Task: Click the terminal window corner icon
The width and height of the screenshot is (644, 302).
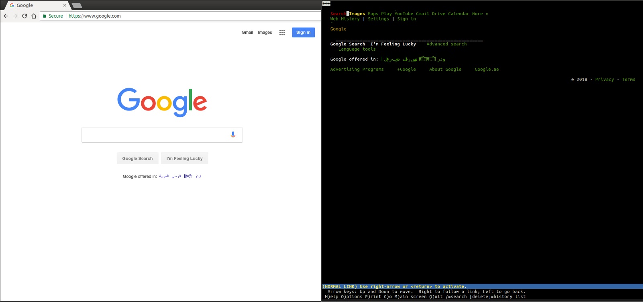Action: [x=326, y=4]
